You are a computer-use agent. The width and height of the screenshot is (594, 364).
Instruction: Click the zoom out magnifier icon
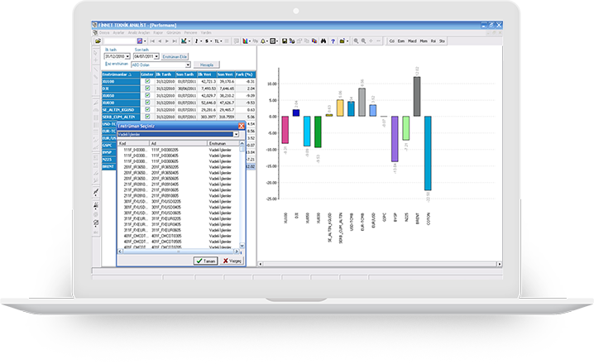coord(363,41)
